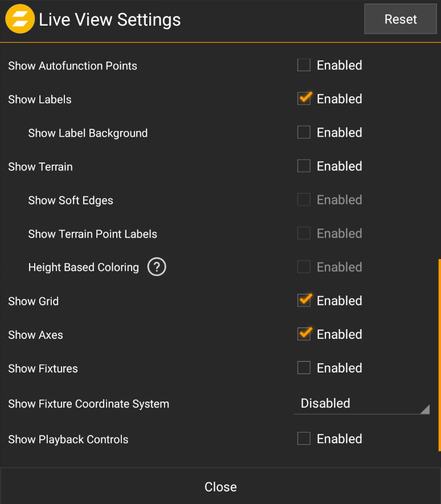The width and height of the screenshot is (441, 504).
Task: Click the app logo in the title bar
Action: 20,19
